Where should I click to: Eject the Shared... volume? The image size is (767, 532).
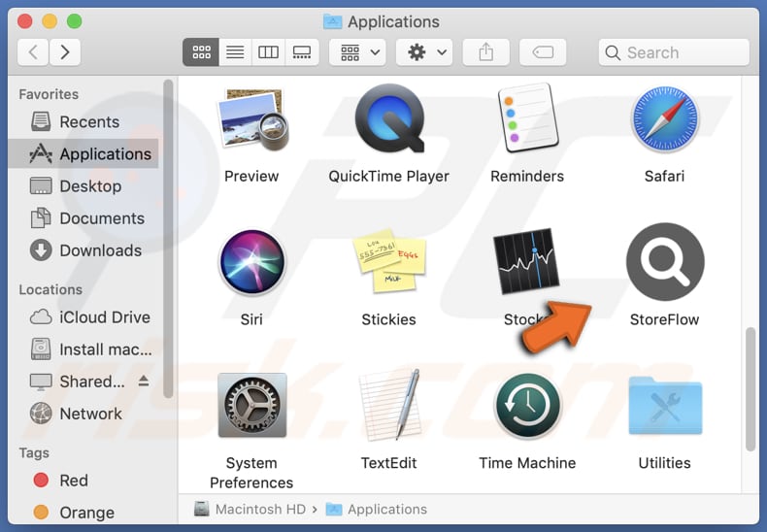(x=144, y=381)
